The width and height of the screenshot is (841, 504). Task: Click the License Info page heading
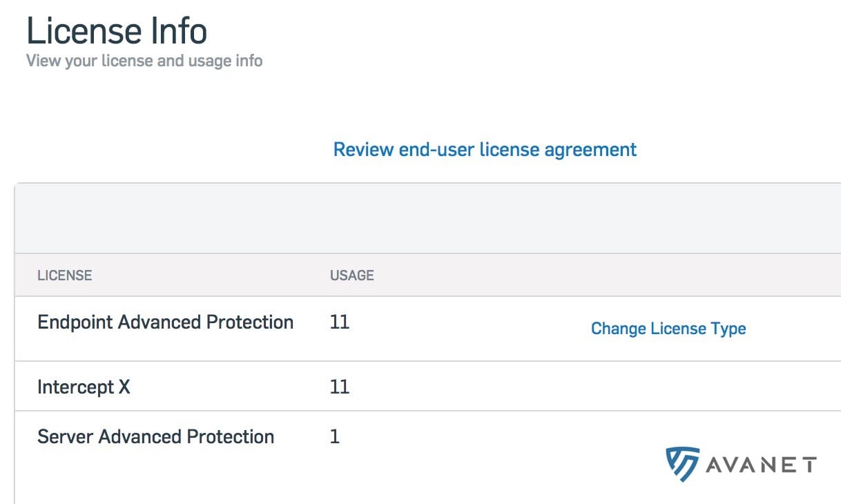click(x=117, y=31)
